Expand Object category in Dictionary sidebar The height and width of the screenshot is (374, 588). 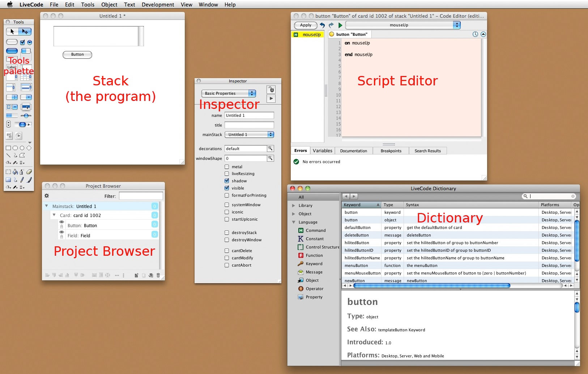tap(293, 214)
